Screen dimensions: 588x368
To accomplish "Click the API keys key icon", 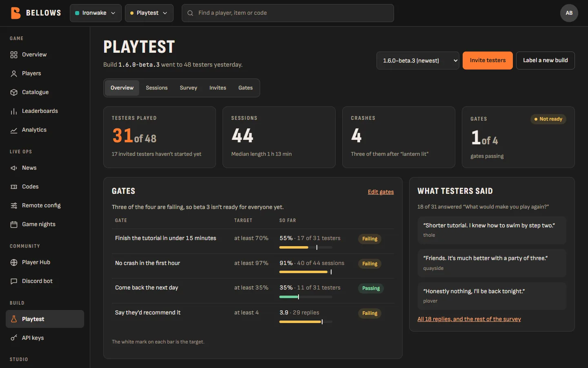I will [14, 338].
